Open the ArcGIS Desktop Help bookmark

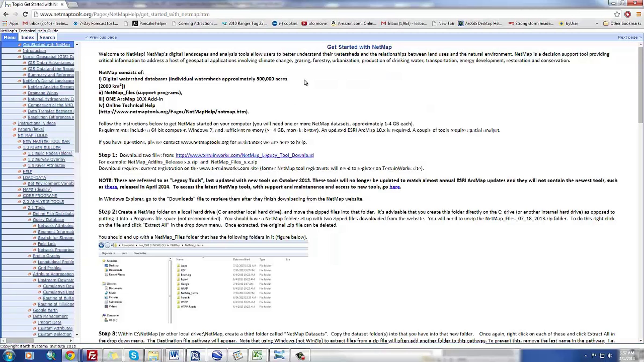point(480,23)
